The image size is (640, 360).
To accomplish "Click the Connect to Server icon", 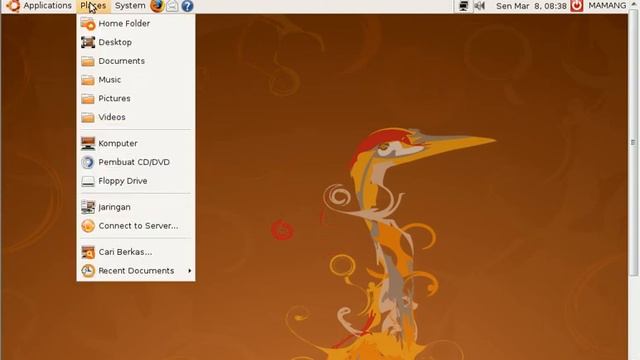I will pyautogui.click(x=88, y=226).
